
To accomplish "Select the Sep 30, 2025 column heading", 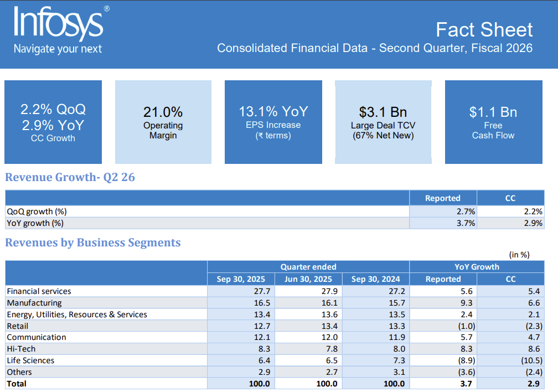I will [x=240, y=278].
